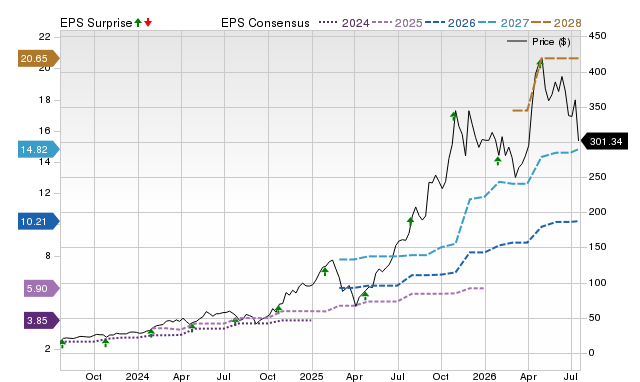Click the 2024 label on the time axis
This screenshot has height=382, width=640.
click(x=137, y=376)
